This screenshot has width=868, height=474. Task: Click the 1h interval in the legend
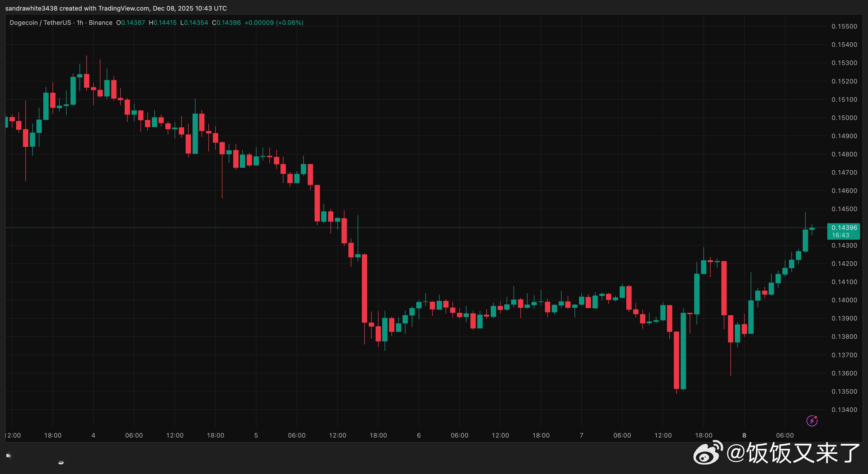tap(80, 22)
